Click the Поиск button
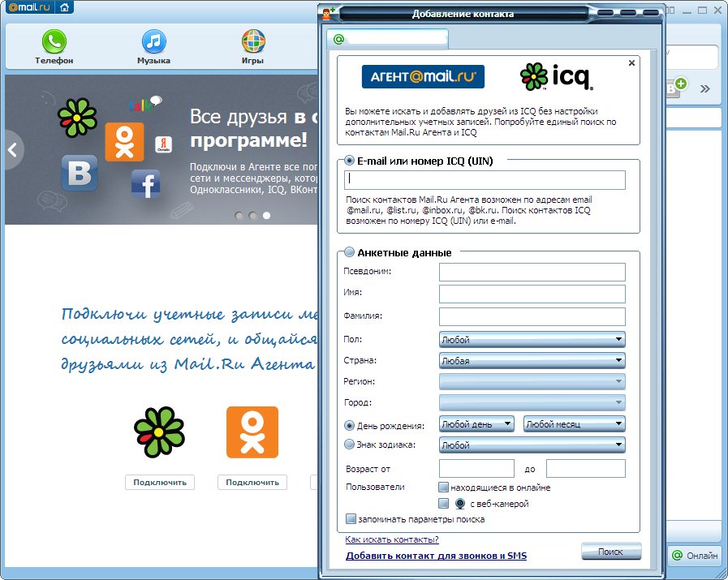The width and height of the screenshot is (728, 580). pos(611,552)
